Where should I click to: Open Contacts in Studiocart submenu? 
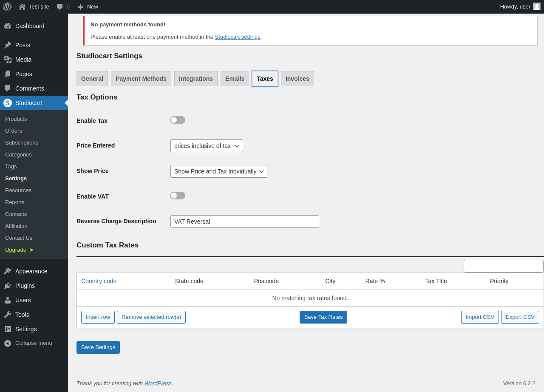pyautogui.click(x=16, y=214)
